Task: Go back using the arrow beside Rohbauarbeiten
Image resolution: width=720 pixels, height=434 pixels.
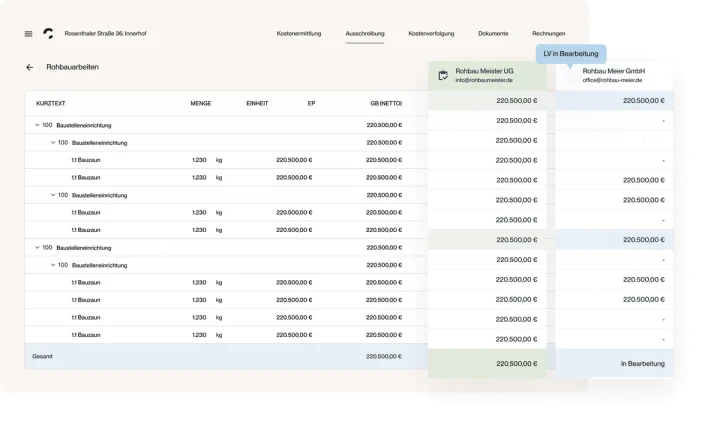Action: click(29, 68)
